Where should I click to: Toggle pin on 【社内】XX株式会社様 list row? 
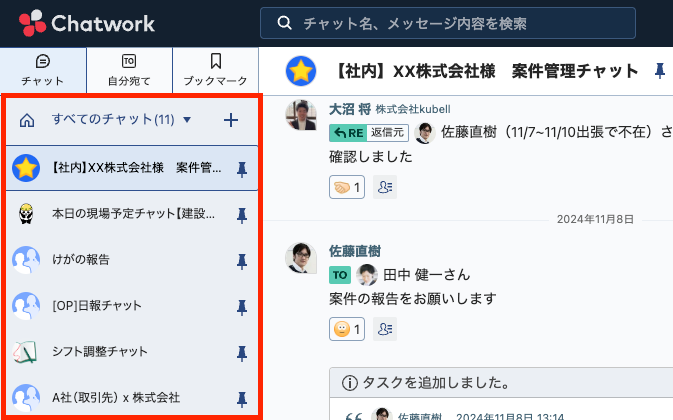point(242,169)
